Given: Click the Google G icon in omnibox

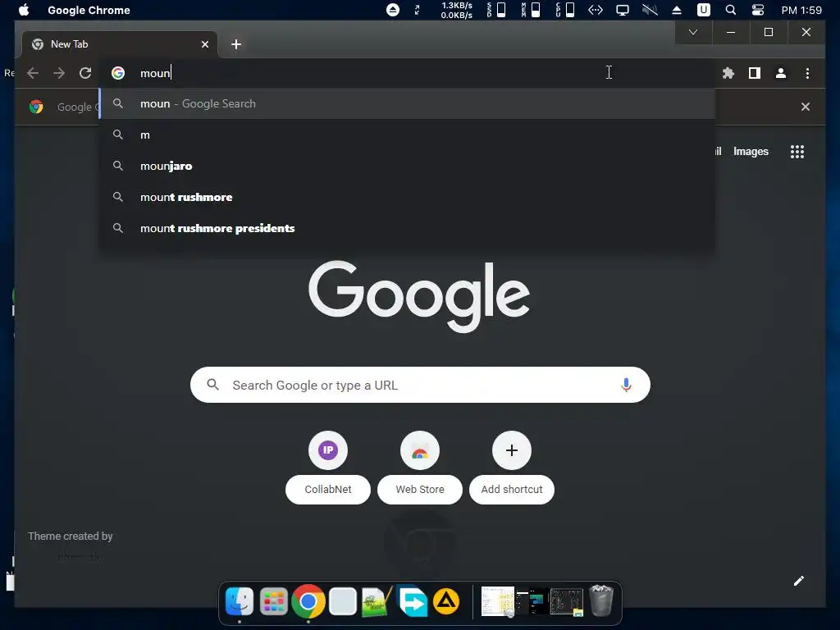Looking at the screenshot, I should 118,73.
